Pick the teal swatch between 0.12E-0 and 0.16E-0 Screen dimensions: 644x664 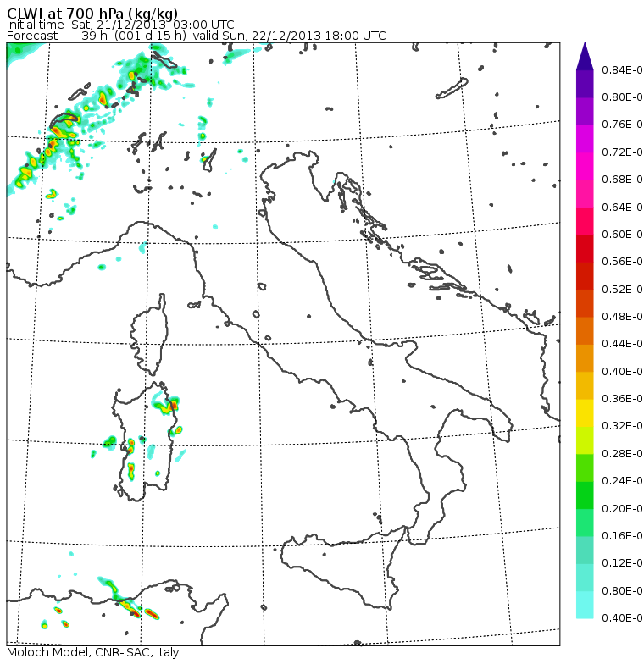coord(585,551)
